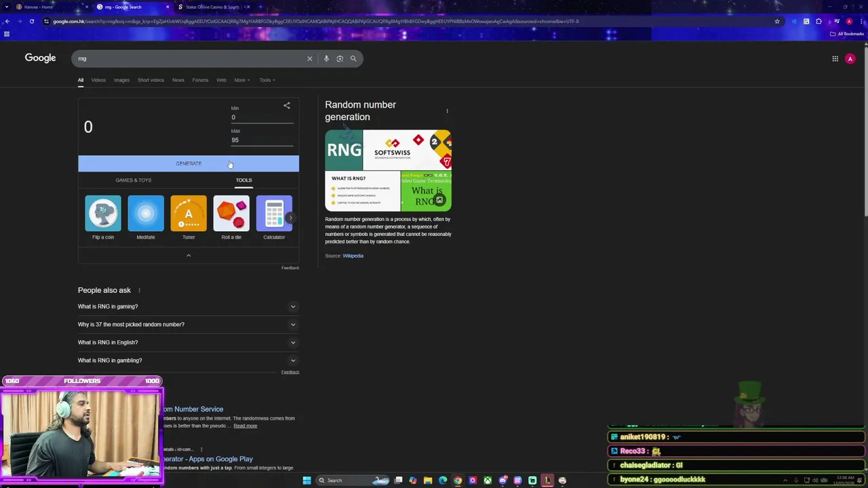Collapse the tools panel with the up chevron
Viewport: 868px width, 488px height.
click(189, 256)
